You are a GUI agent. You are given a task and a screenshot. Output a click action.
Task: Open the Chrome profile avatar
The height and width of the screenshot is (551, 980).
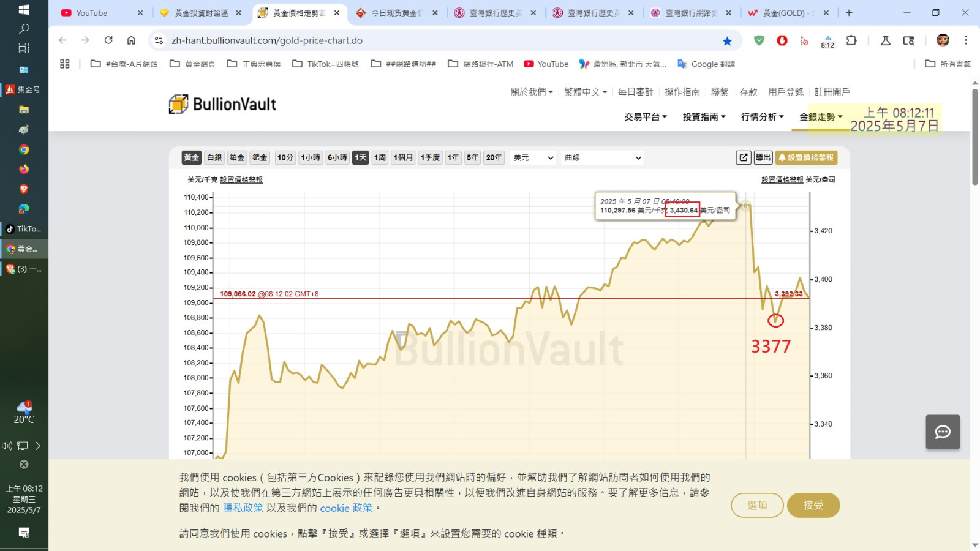pos(943,40)
